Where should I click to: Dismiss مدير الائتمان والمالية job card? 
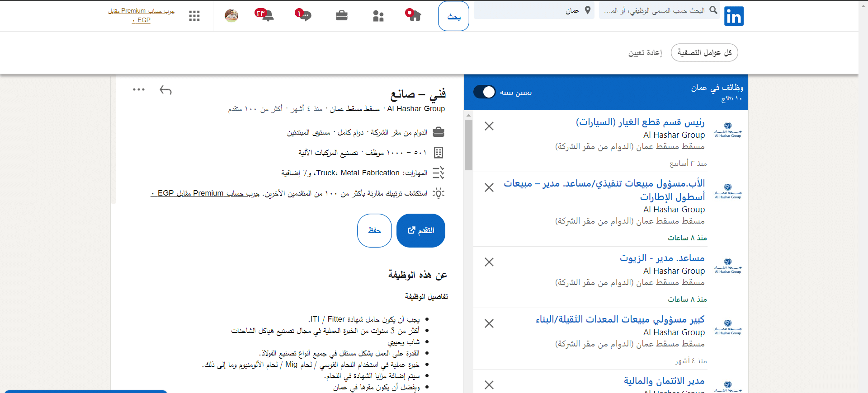489,385
